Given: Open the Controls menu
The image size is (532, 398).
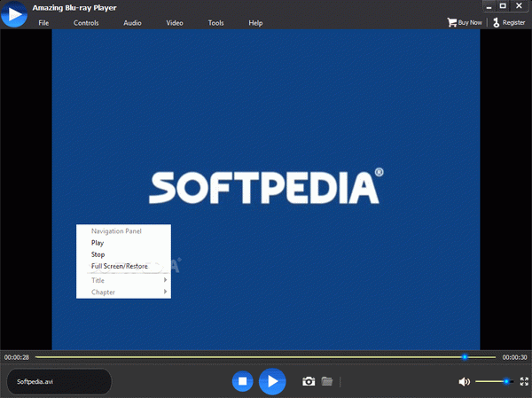Looking at the screenshot, I should tap(86, 23).
